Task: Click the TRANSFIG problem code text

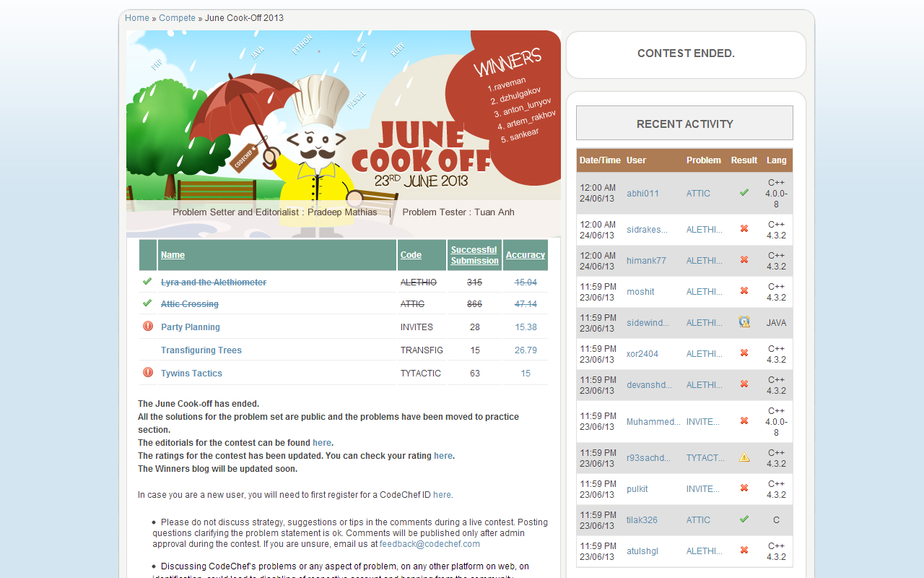Action: point(422,350)
